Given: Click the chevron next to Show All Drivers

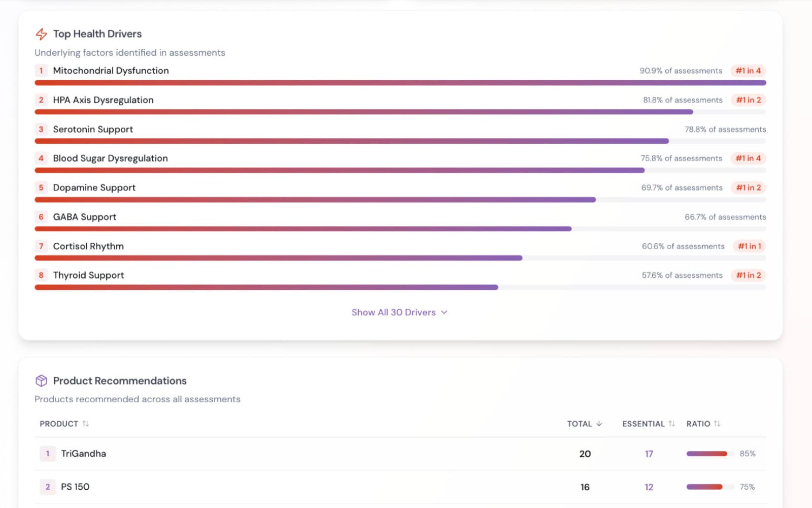Looking at the screenshot, I should point(444,312).
